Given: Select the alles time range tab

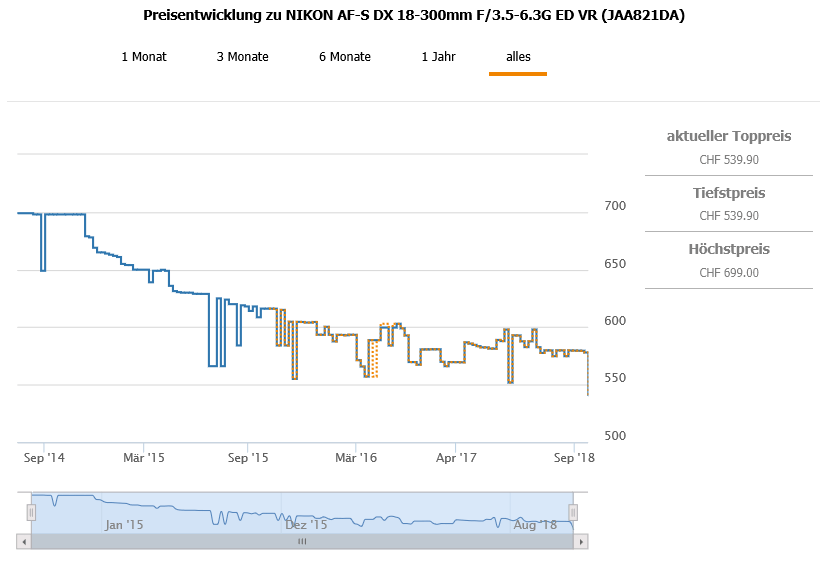Looking at the screenshot, I should tap(518, 57).
